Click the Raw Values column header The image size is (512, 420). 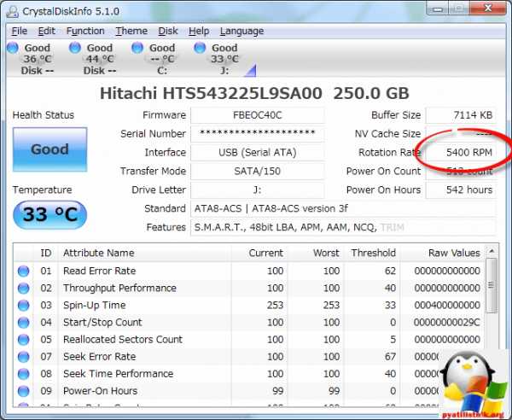442,253
